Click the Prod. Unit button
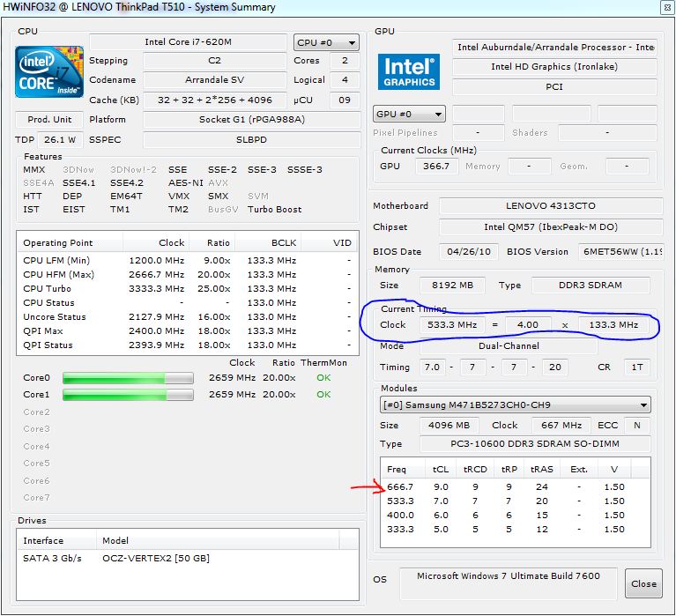 [49, 119]
